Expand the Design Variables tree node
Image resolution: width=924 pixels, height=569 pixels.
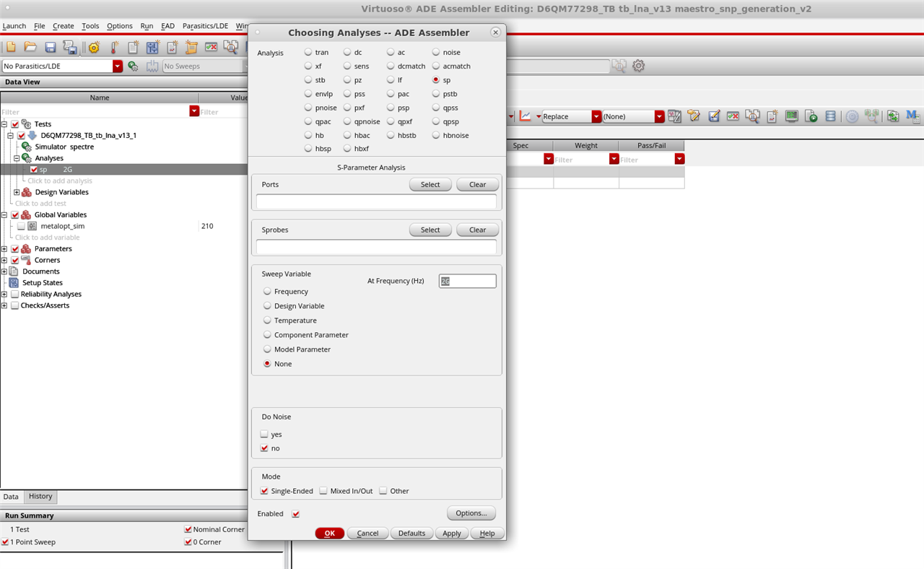click(x=17, y=192)
